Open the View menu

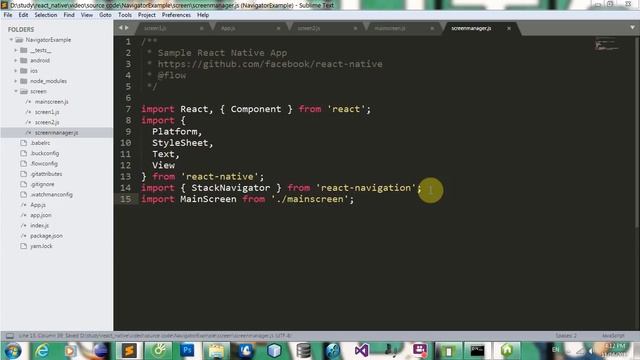point(87,15)
